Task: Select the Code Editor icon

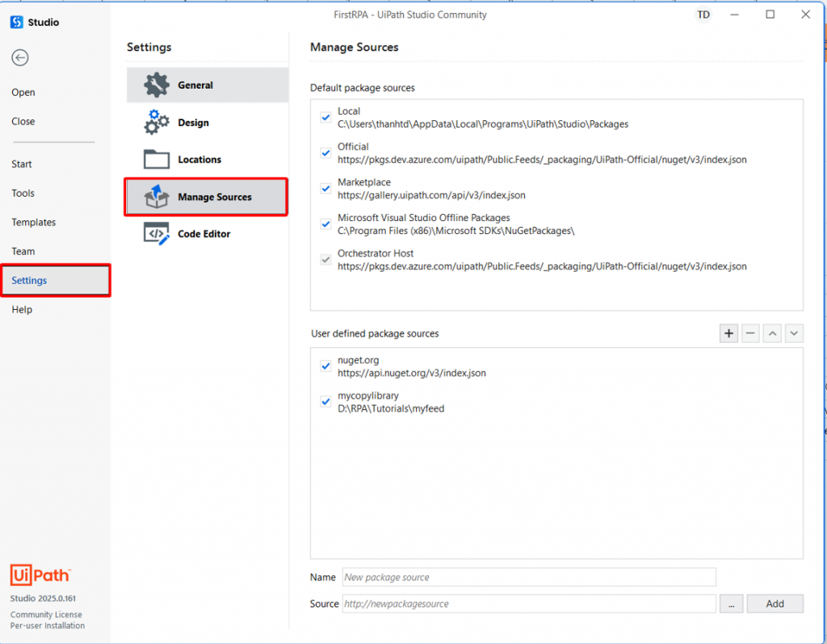Action: [x=156, y=233]
